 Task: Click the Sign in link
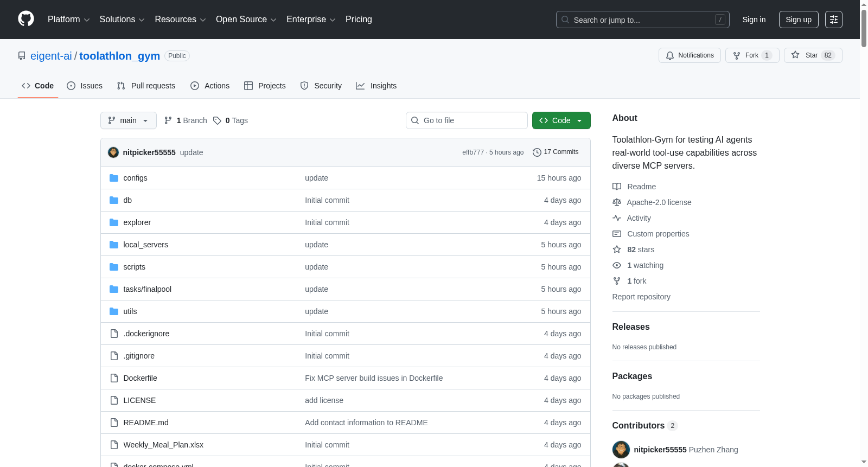click(x=754, y=20)
